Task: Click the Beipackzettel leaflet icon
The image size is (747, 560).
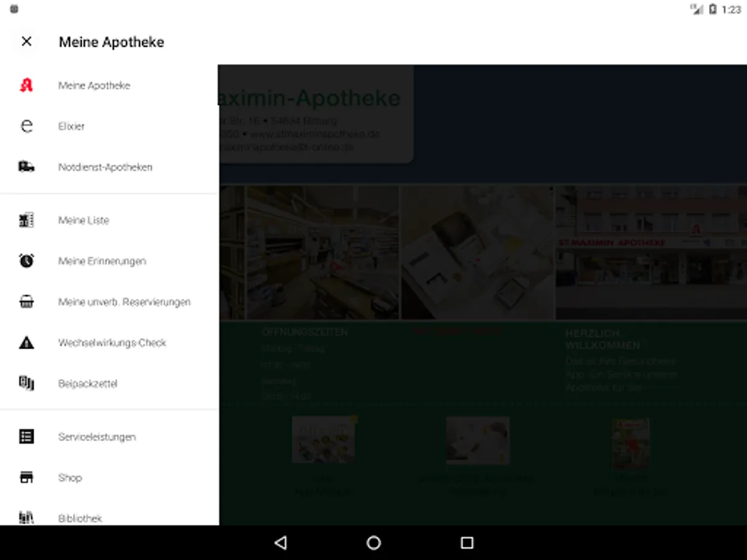Action: [26, 383]
